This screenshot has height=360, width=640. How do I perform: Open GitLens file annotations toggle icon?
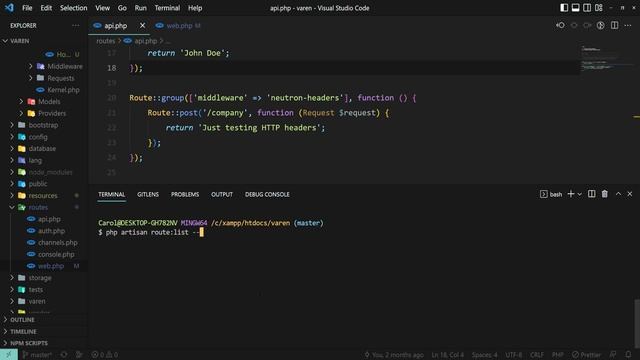pyautogui.click(x=600, y=25)
